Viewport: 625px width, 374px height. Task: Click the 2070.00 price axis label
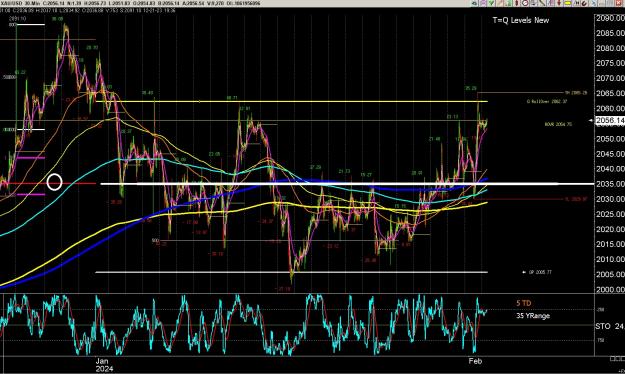[610, 78]
